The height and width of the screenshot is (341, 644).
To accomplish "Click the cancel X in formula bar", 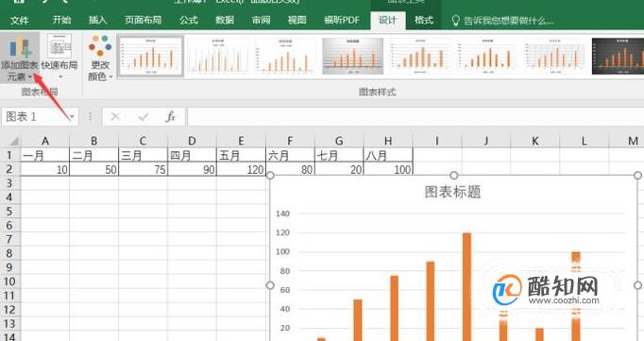I will tap(115, 117).
